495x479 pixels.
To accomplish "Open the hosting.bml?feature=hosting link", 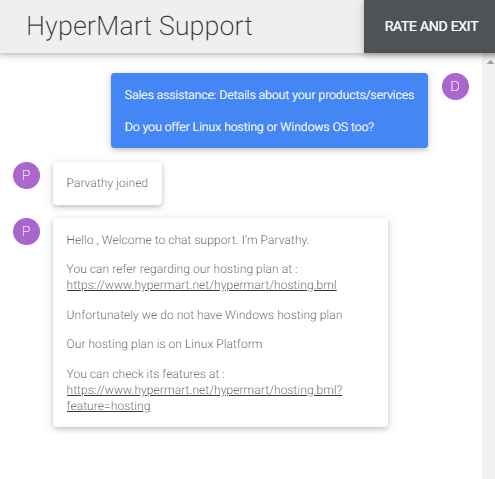I will coord(204,398).
